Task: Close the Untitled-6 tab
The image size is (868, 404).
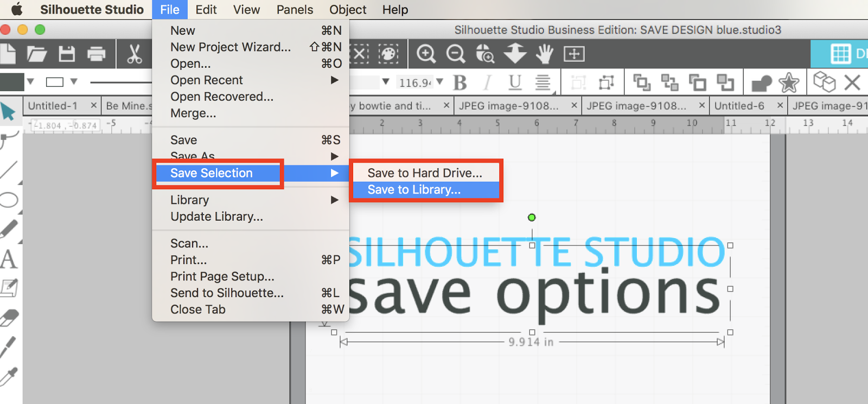Action: click(x=780, y=105)
